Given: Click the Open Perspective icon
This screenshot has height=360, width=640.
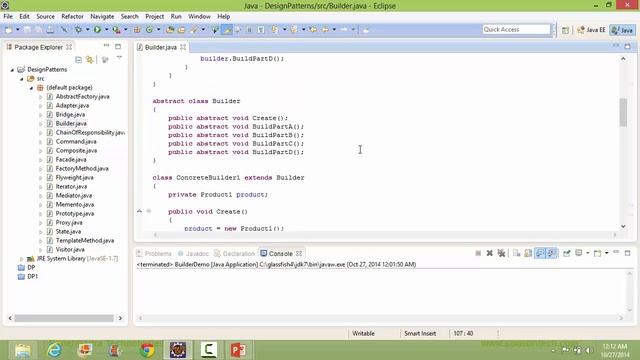Looking at the screenshot, I should (565, 30).
